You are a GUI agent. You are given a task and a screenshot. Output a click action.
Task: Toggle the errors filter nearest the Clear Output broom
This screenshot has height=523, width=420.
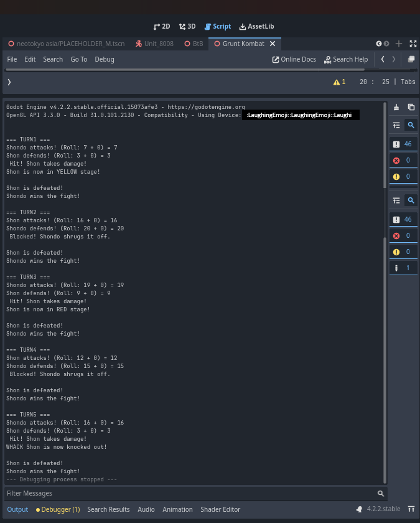[x=403, y=161]
